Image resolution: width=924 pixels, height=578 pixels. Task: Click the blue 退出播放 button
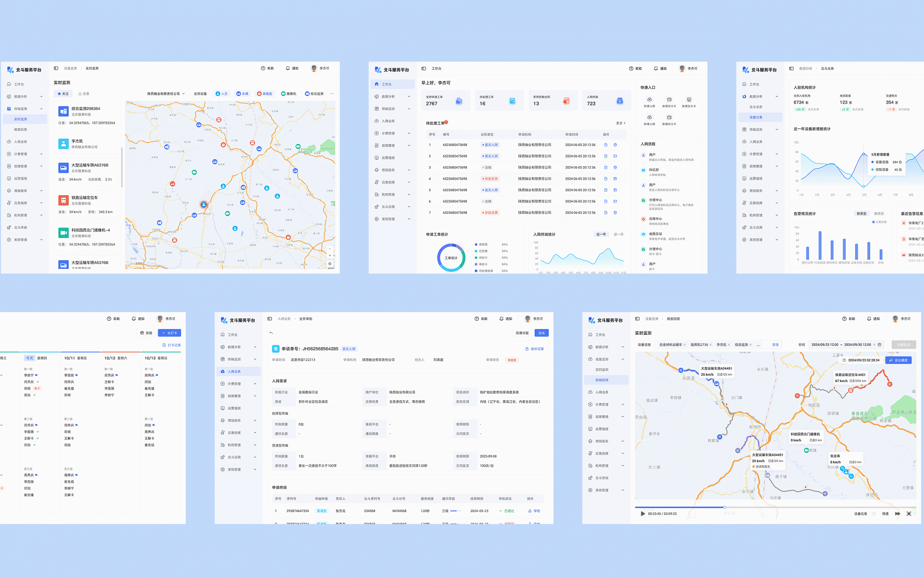898,360
